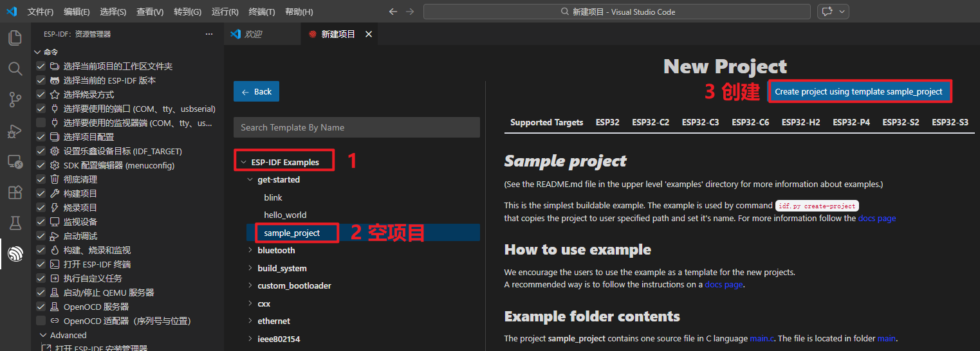Click the plug icon beside 选择要使用的端口

pos(55,109)
